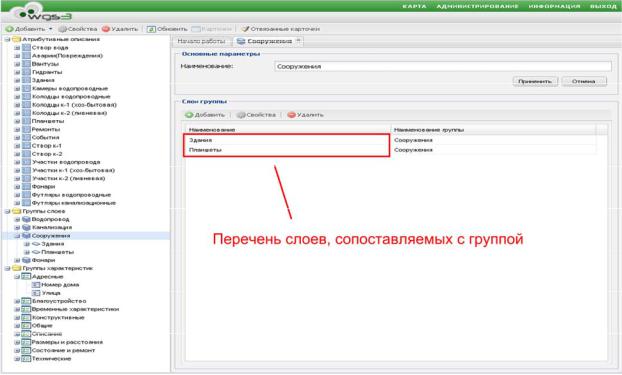Viewport: 622px width, 375px height.
Task: Collapse the Группы характеристик folder
Action: (x=7, y=269)
